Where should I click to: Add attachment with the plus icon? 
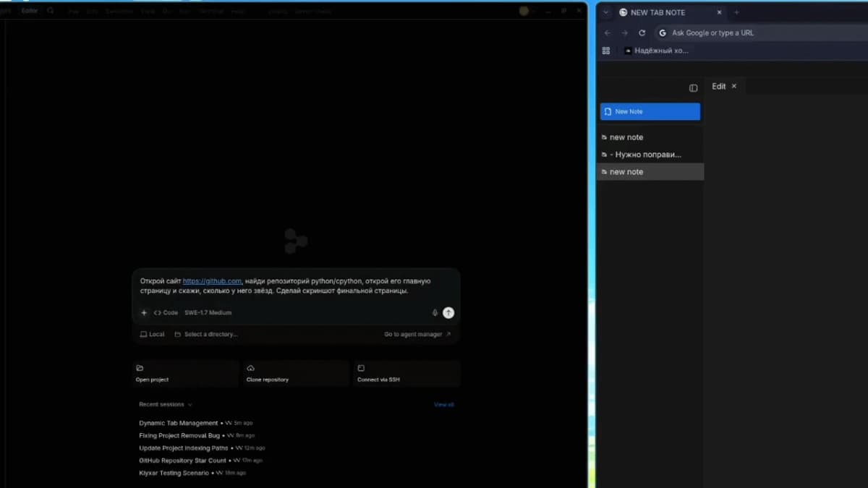pyautogui.click(x=144, y=313)
